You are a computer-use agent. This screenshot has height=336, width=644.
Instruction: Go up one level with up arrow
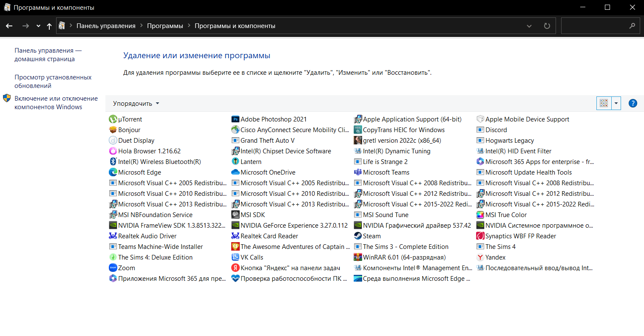pos(49,26)
